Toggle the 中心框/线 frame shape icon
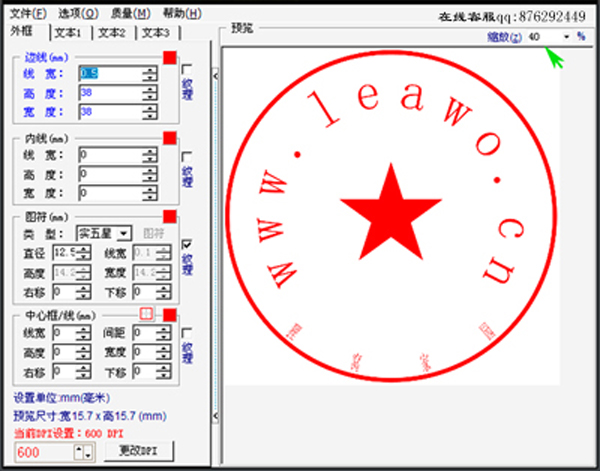 click(x=147, y=314)
